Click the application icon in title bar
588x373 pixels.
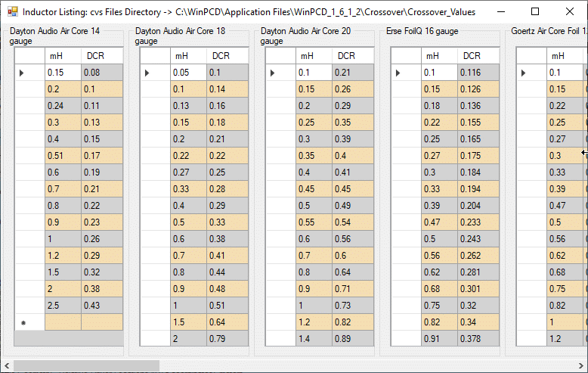(12, 12)
